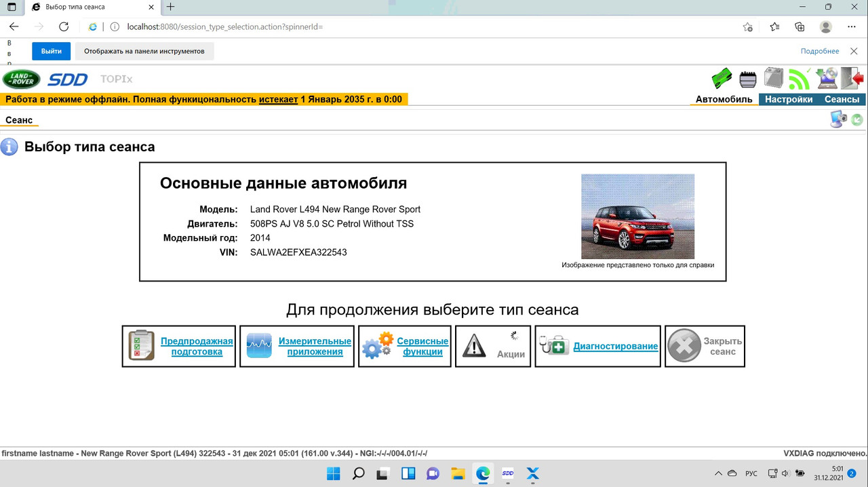Click the Выйти button
Viewport: 868px width, 487px height.
click(51, 51)
